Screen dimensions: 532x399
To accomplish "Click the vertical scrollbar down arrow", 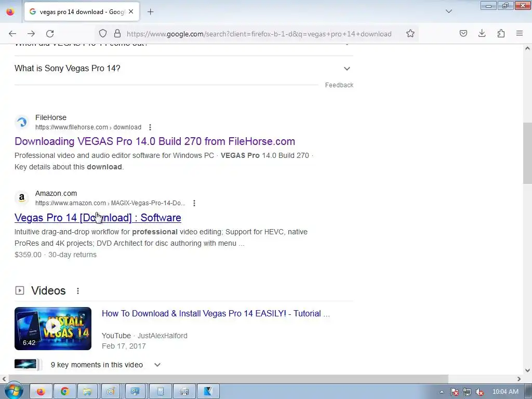I will point(527,370).
